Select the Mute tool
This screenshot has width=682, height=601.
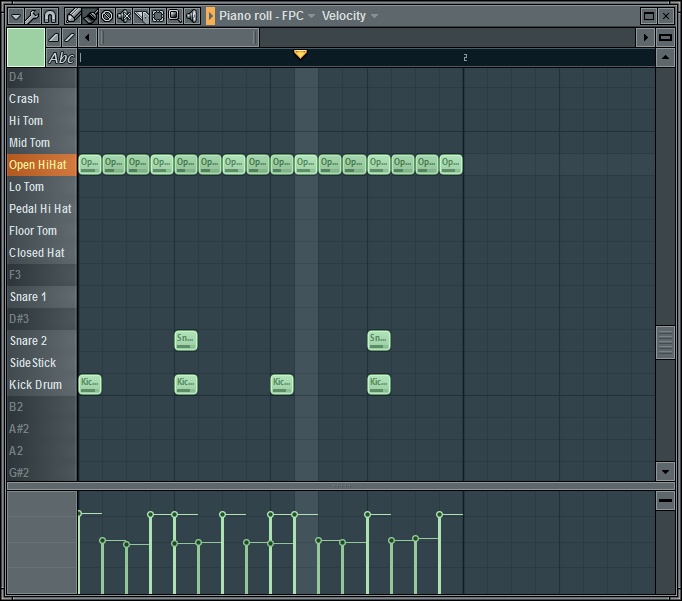pos(124,17)
